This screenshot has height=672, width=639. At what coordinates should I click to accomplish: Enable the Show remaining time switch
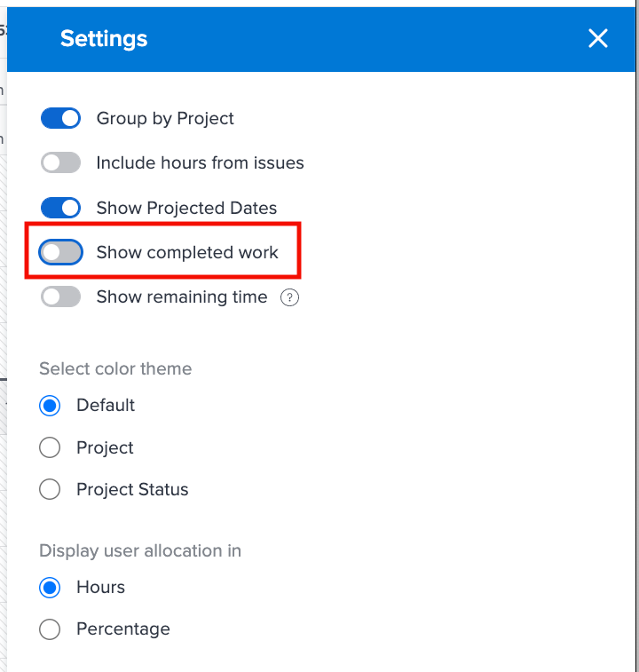tap(60, 296)
